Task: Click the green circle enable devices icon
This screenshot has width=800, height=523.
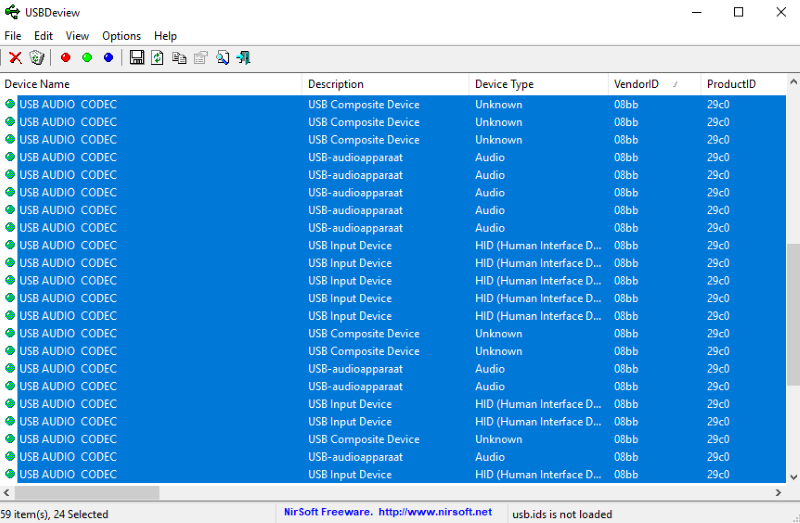Action: click(87, 58)
